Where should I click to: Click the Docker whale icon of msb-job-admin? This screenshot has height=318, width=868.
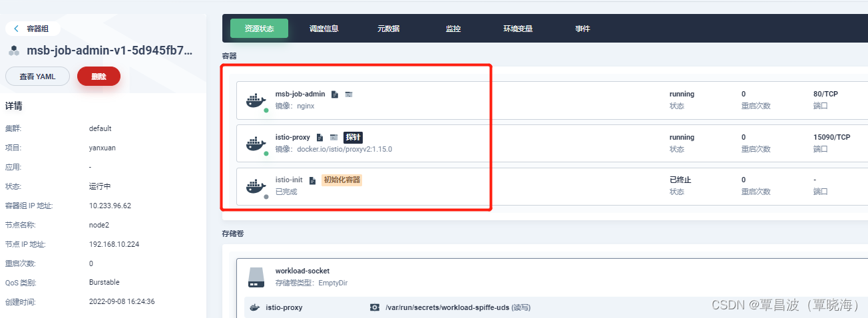(x=256, y=100)
